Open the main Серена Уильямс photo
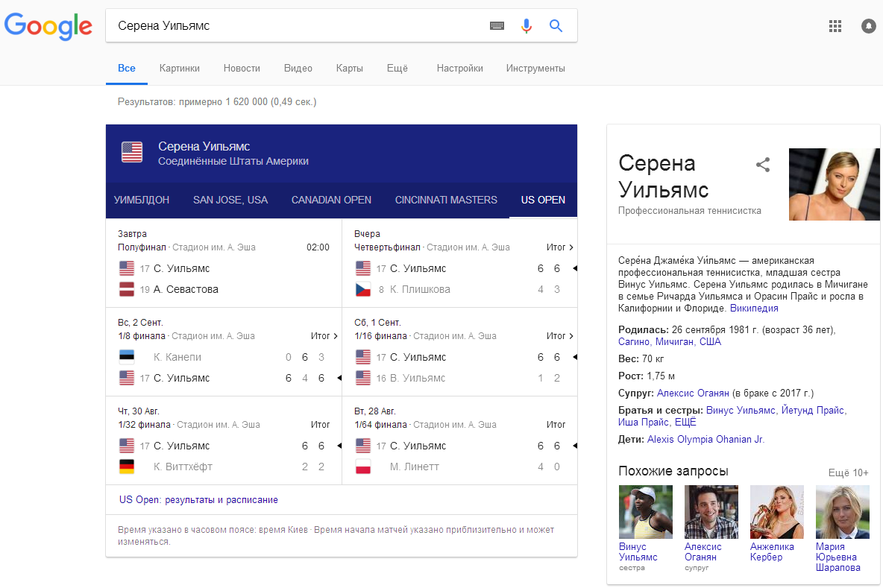Screen dimensions: 883x588 (x=834, y=184)
